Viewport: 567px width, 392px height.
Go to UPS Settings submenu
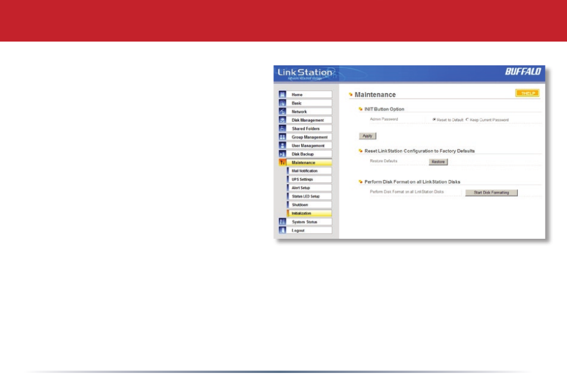(x=310, y=179)
